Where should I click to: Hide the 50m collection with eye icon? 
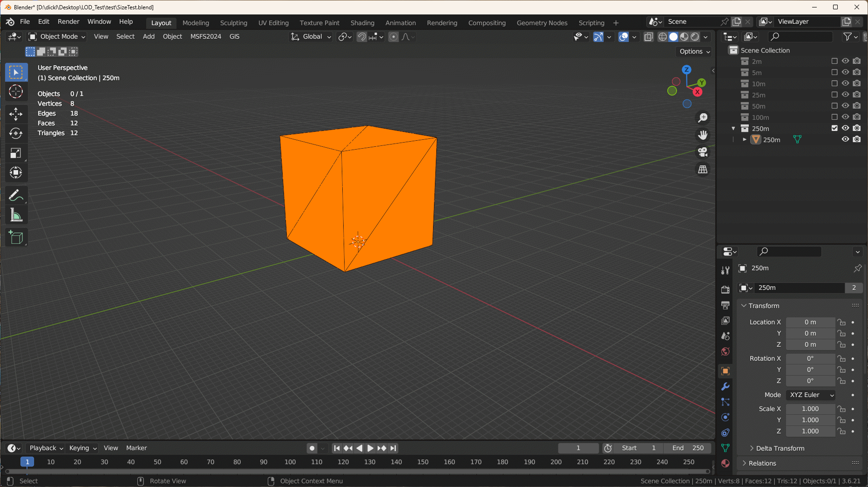pos(845,106)
